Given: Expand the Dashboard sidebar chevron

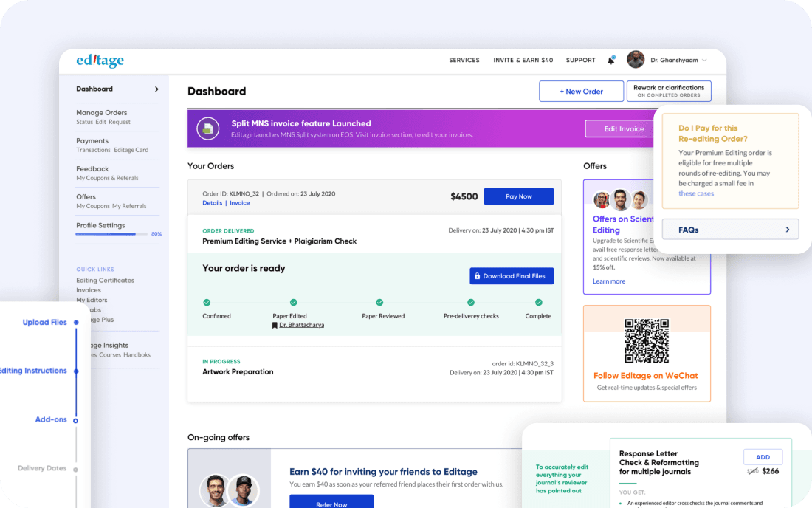Looking at the screenshot, I should [156, 89].
